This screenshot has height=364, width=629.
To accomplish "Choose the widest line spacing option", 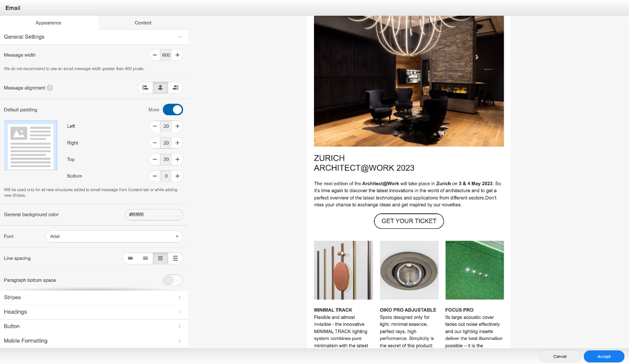I will [175, 258].
